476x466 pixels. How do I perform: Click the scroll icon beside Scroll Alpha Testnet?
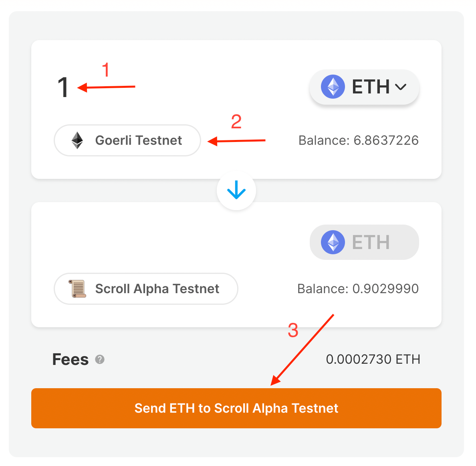tap(78, 289)
